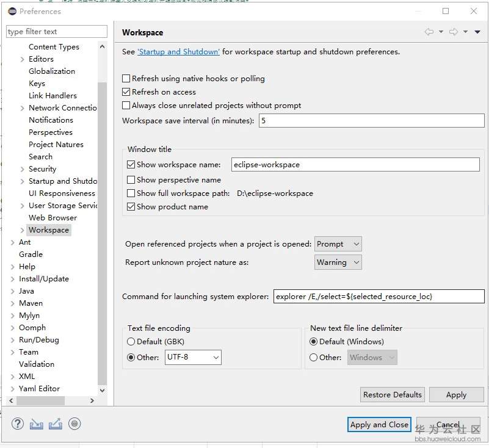Click the Eclipse icon in the title bar
The image size is (489, 448).
click(x=12, y=11)
